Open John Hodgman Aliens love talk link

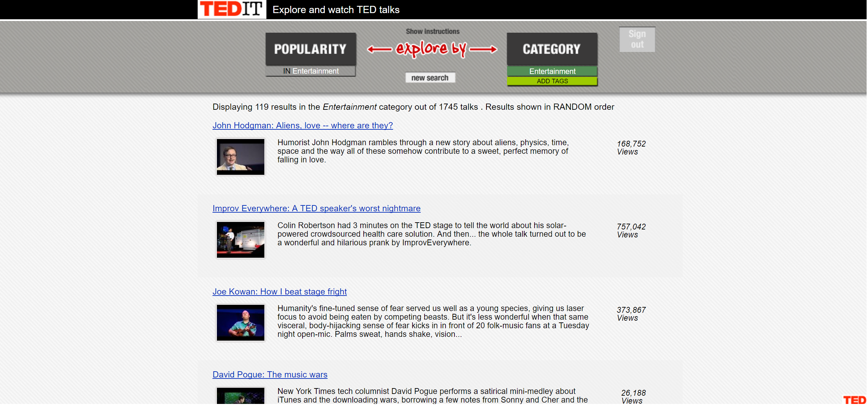tap(303, 126)
